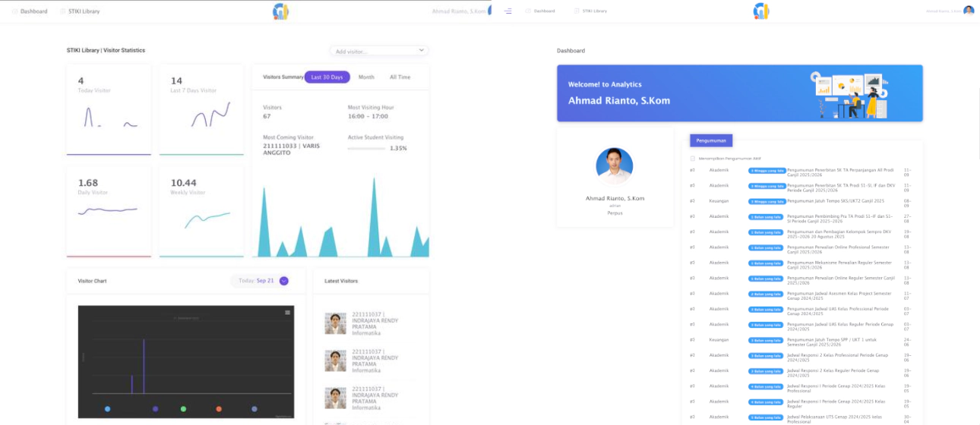980x425 pixels.
Task: Switch Visitors Summary to Month
Action: pyautogui.click(x=366, y=77)
